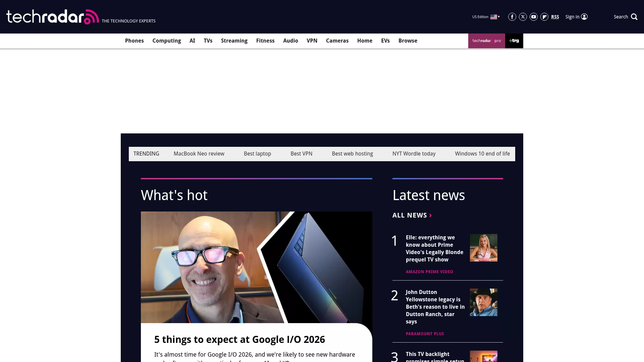
Task: Open the AMAZON PRIME VIDEO category tag
Action: point(429,272)
